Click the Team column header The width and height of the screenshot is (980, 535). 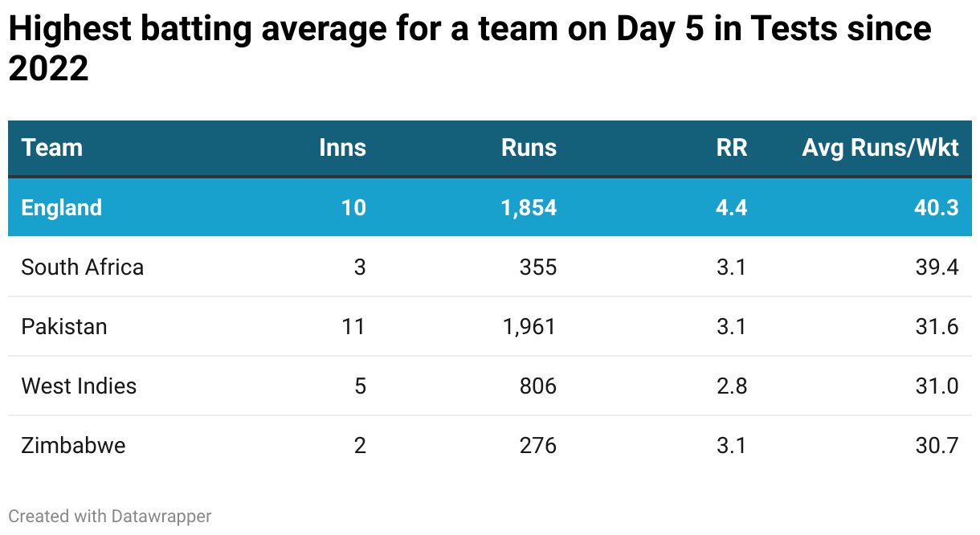[52, 148]
